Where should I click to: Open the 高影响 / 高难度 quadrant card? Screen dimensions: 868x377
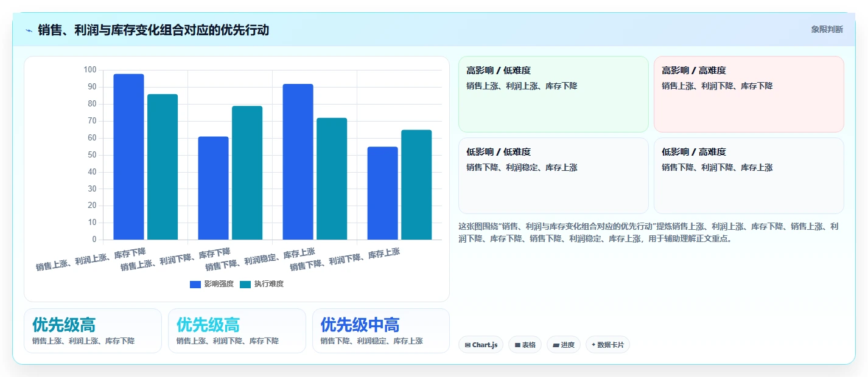[749, 94]
